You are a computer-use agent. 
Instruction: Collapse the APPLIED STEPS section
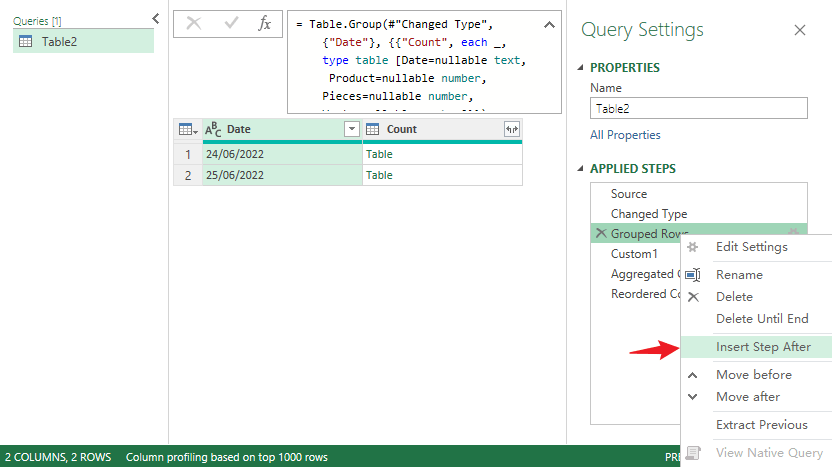click(580, 168)
